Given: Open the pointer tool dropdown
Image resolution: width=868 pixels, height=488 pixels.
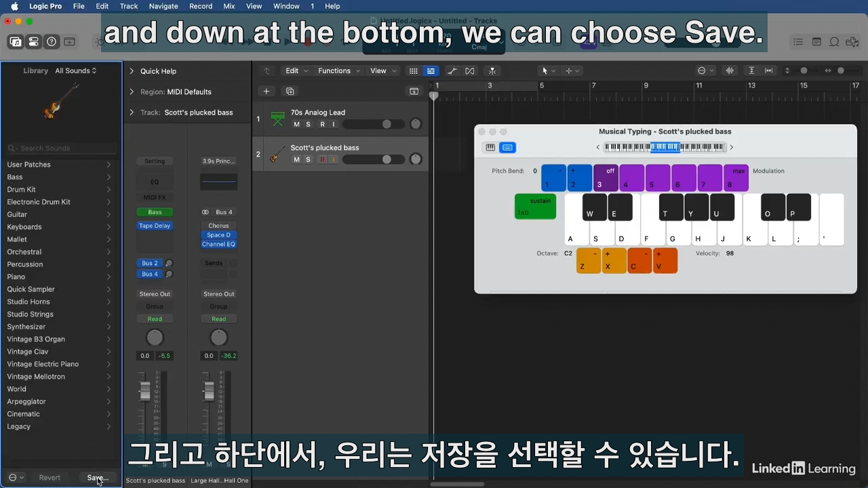Looking at the screenshot, I should tap(549, 70).
